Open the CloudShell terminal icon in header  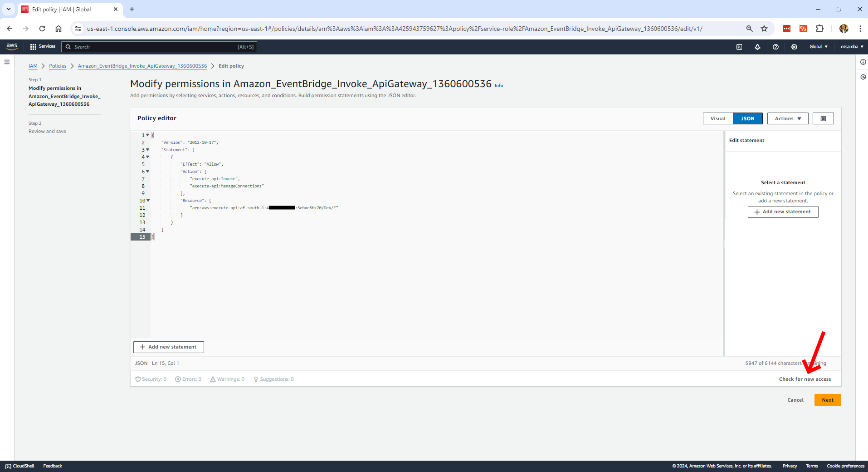tap(739, 47)
